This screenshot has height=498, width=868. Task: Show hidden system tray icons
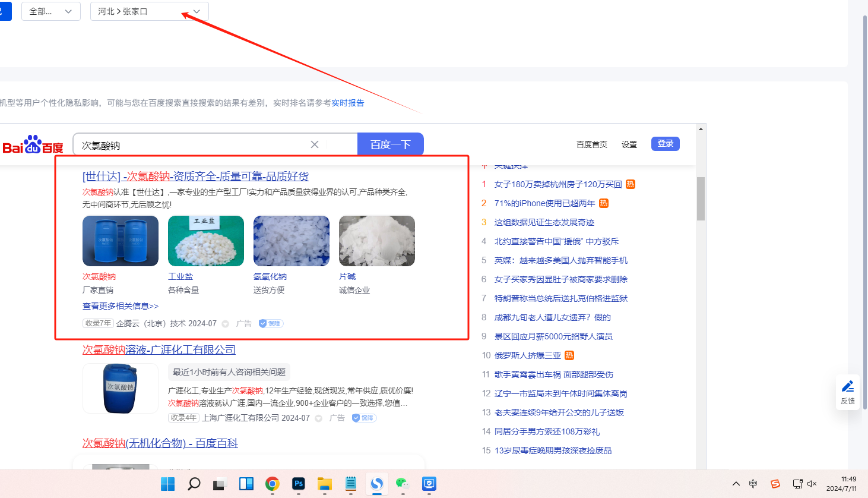tap(736, 484)
